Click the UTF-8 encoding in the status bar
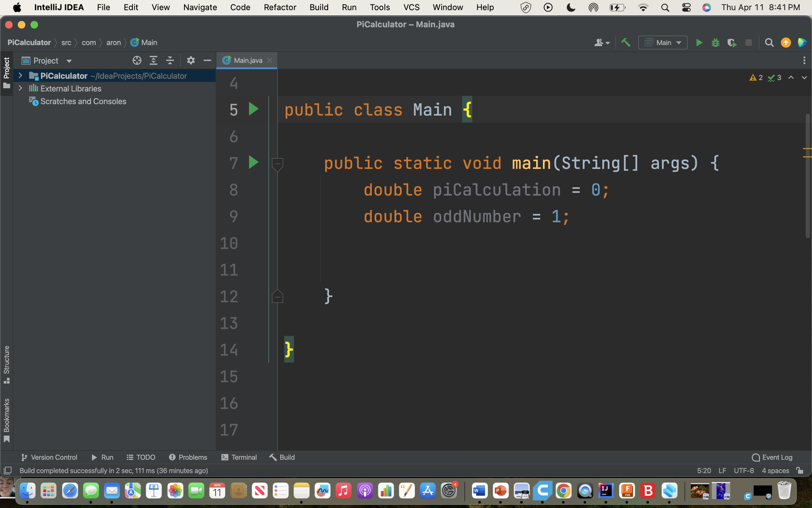Viewport: 812px width, 508px height. point(744,470)
